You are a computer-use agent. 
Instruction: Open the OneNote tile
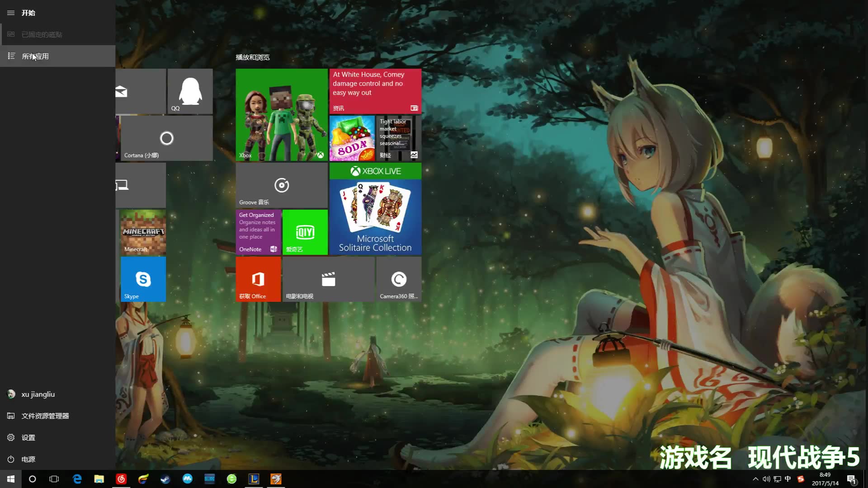click(x=258, y=232)
